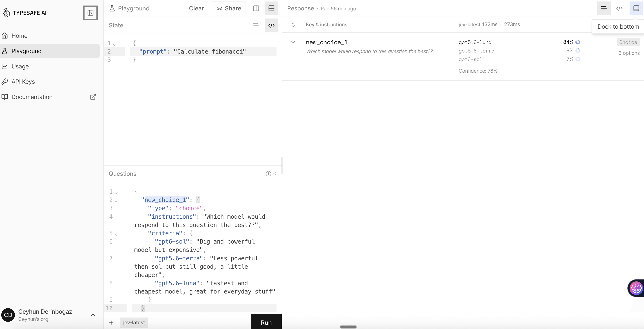The height and width of the screenshot is (329, 644).
Task: Grab the horizontal scrollbar under Response
Action: 348,327
